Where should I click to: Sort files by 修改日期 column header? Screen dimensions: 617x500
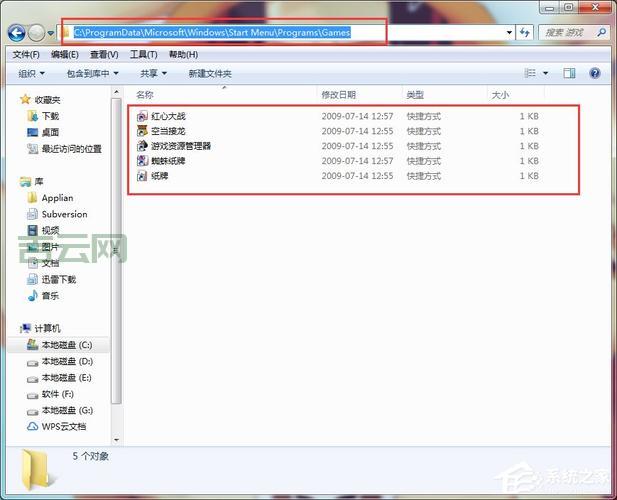338,95
